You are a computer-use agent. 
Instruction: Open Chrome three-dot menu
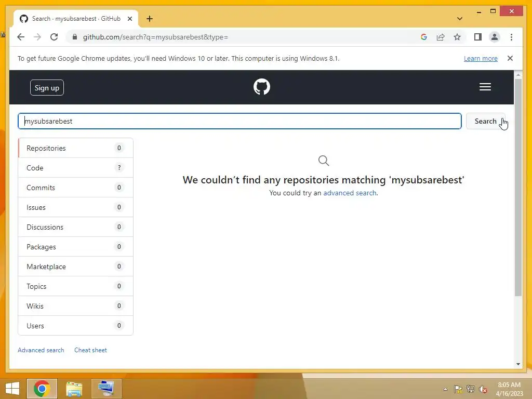pos(511,37)
